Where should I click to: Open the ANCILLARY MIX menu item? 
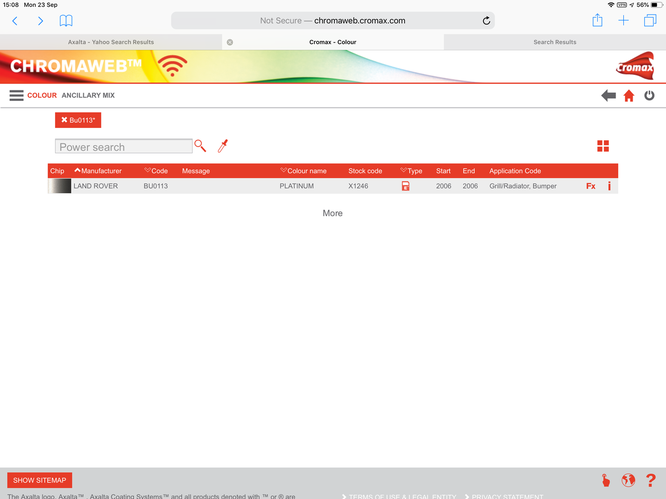point(88,95)
